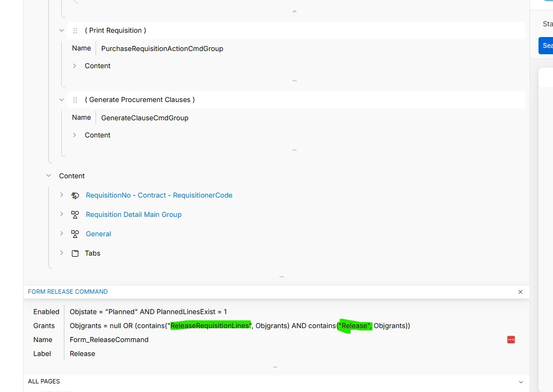Click the ellipsis below Generate Procurement Clauses content
The width and height of the screenshot is (553, 392).
click(295, 150)
